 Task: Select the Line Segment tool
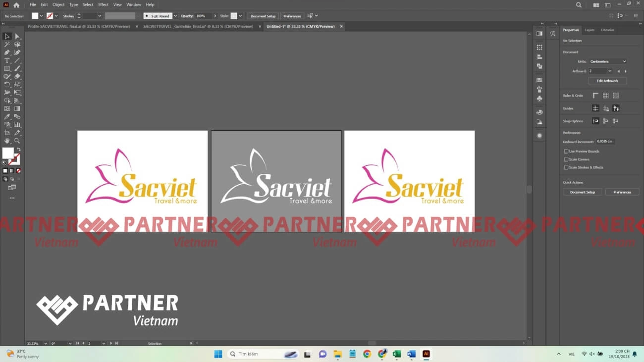(x=17, y=60)
